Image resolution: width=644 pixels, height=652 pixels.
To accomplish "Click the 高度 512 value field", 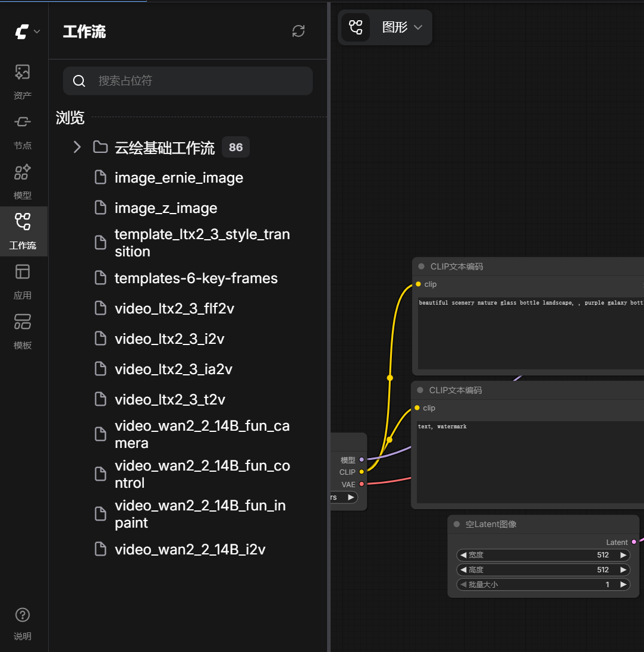I will click(544, 570).
